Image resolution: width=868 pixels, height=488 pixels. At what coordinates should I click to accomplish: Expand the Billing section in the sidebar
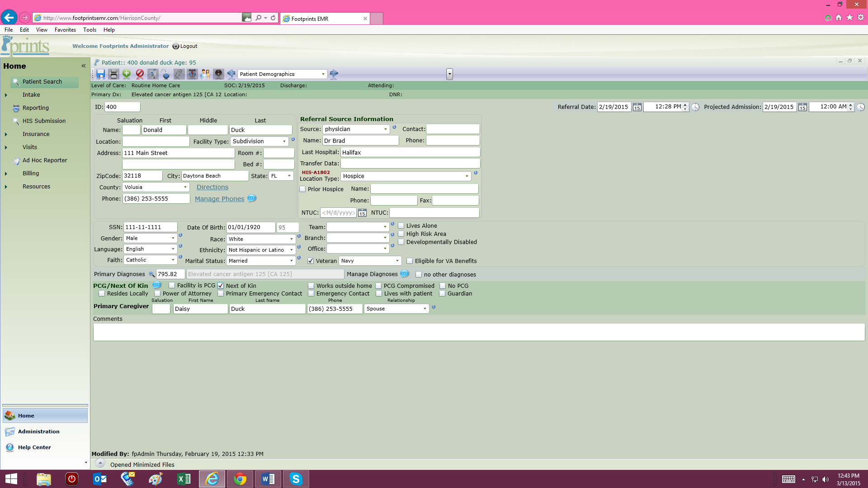tap(6, 173)
